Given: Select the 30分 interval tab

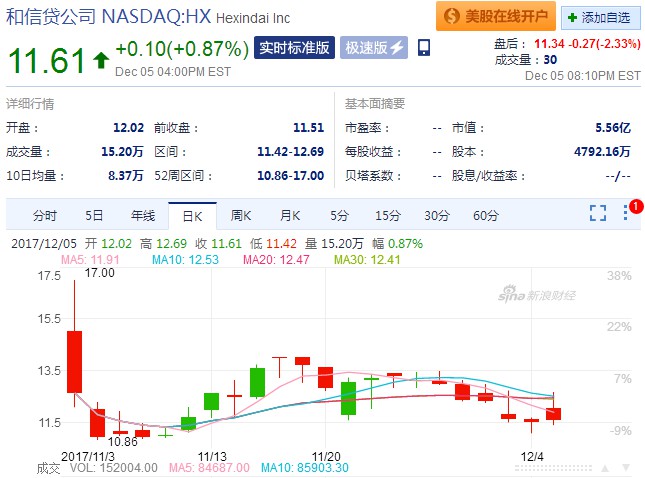Looking at the screenshot, I should click(x=437, y=216).
